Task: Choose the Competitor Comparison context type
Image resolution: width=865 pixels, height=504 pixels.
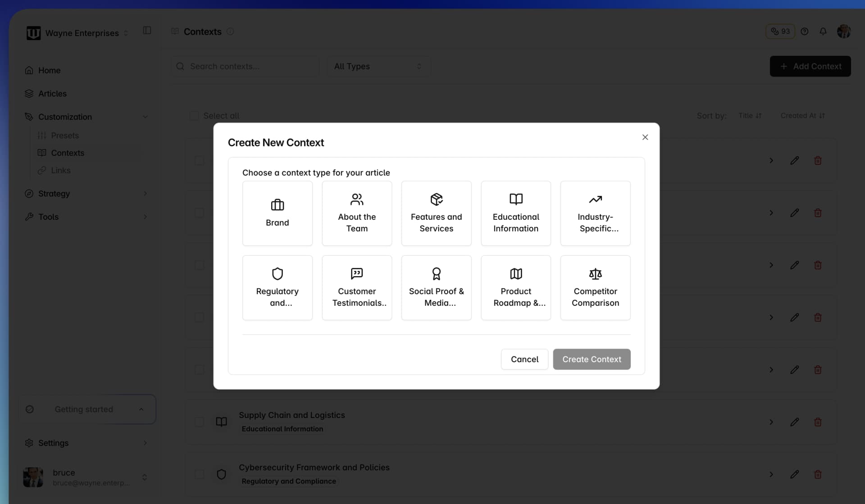Action: click(x=595, y=288)
